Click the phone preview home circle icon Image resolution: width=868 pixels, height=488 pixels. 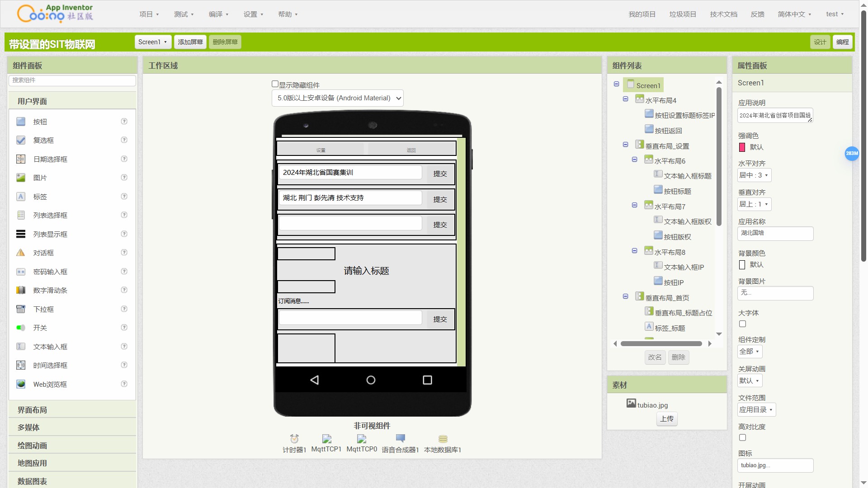[371, 380]
